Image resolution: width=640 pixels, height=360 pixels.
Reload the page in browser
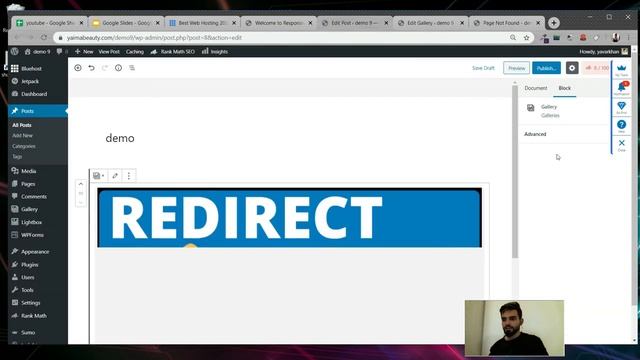(x=44, y=38)
